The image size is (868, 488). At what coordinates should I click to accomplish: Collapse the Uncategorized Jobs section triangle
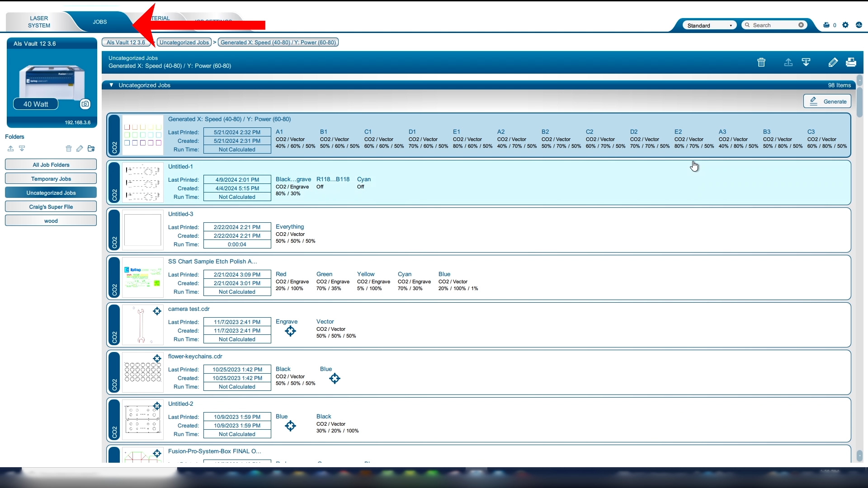click(x=111, y=85)
